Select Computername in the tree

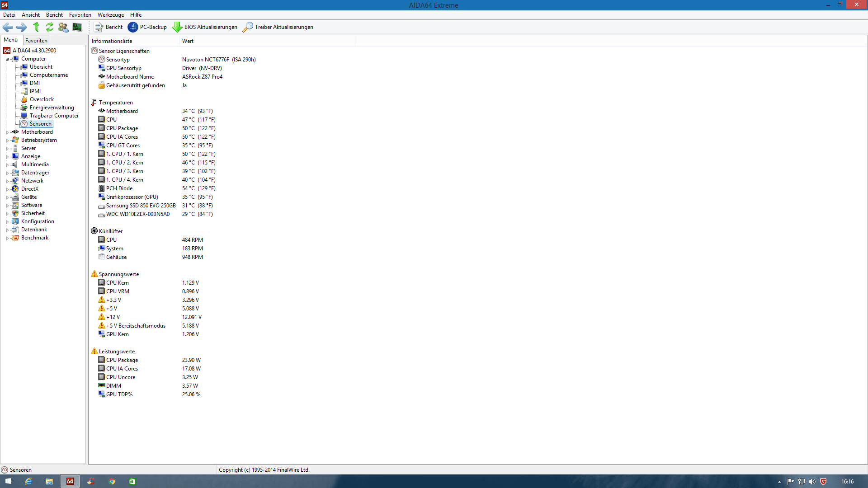pos(48,75)
